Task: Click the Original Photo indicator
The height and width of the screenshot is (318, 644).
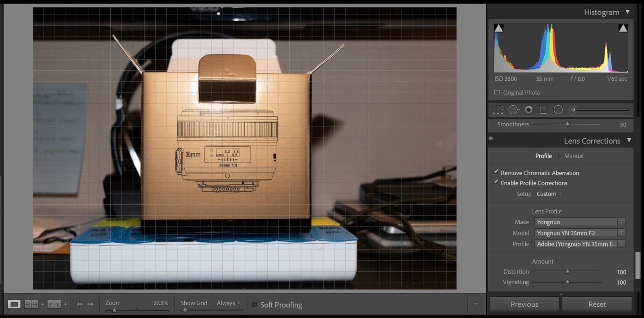Action: (x=517, y=92)
